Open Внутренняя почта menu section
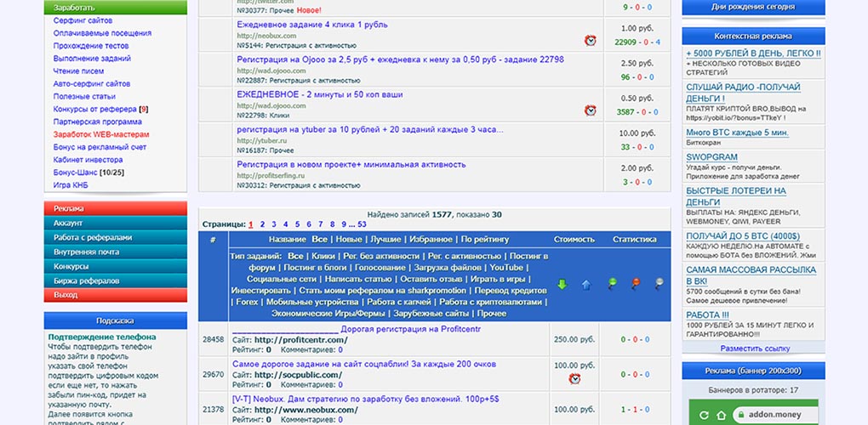 click(116, 252)
